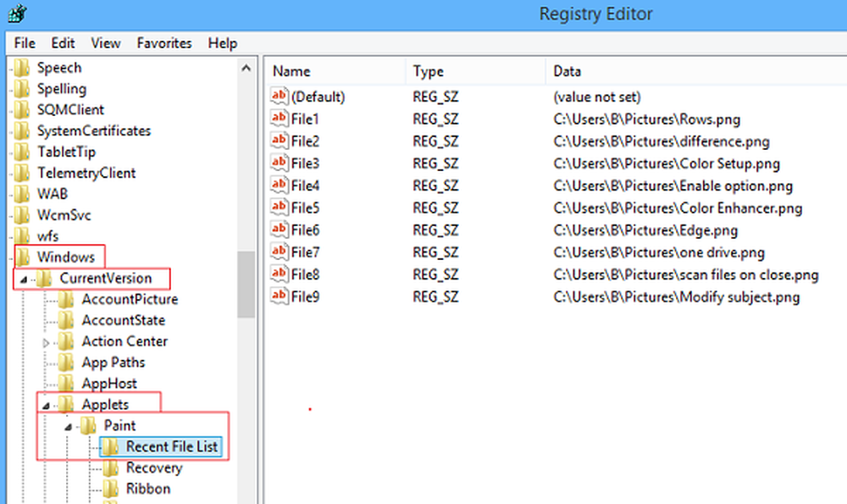Click the Registry Editor title bar icon

(x=17, y=14)
